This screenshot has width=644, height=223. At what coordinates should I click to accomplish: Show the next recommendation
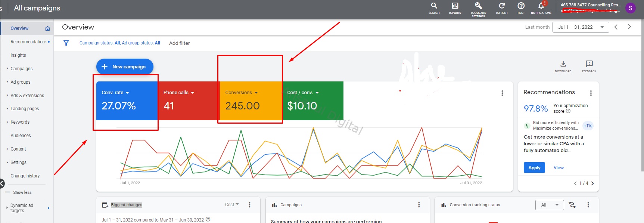592,183
